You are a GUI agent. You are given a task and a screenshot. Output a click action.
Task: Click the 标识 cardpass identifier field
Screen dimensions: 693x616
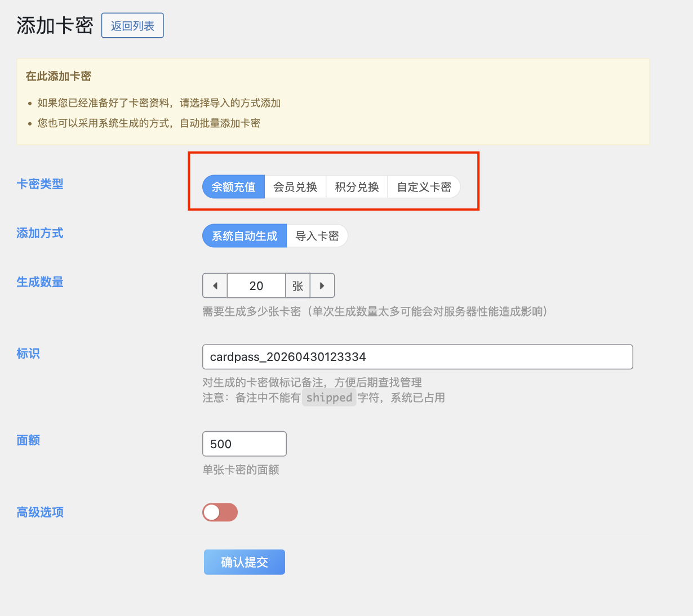(417, 356)
